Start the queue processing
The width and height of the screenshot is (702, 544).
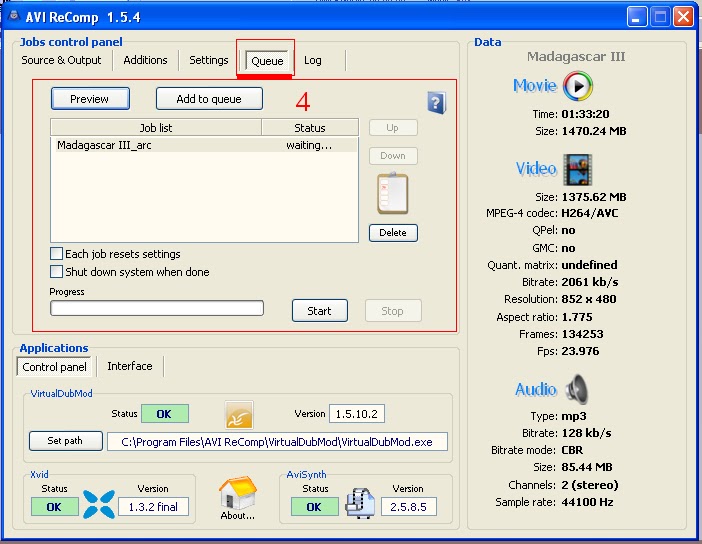[320, 311]
